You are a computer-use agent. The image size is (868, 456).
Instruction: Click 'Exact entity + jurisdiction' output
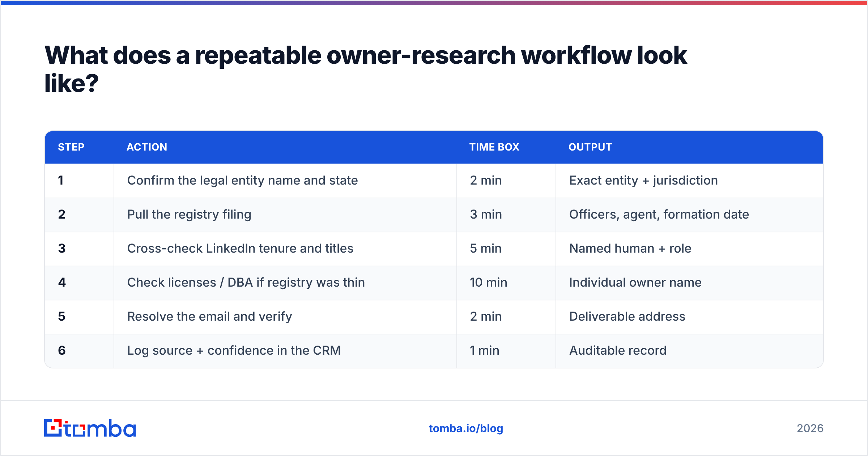pyautogui.click(x=643, y=180)
